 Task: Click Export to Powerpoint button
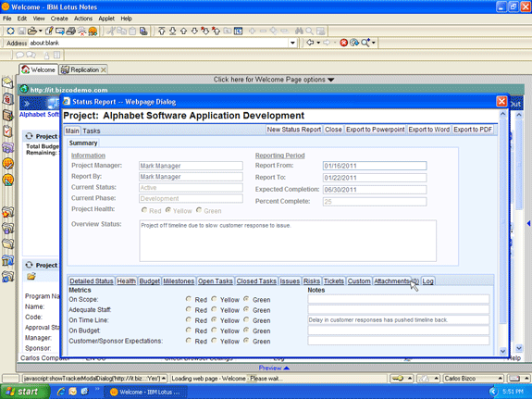pyautogui.click(x=376, y=130)
